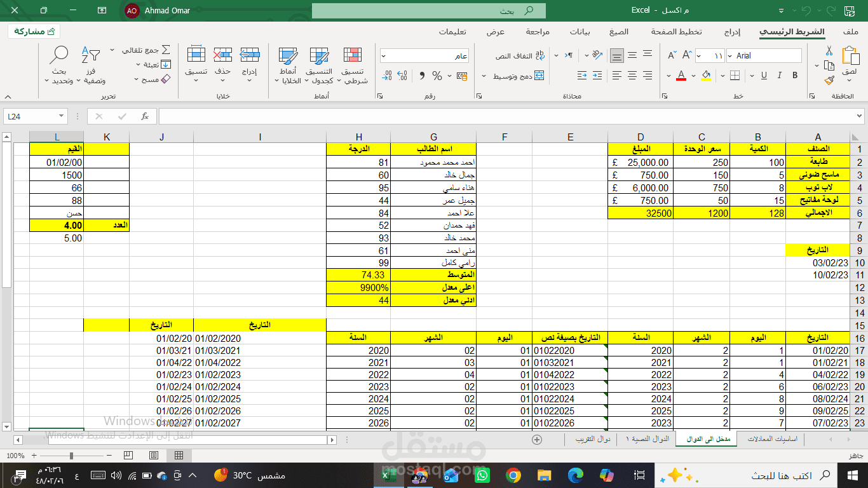Screen dimensions: 868x488
Task: Switch to the اساسيات المعادلات sheet tab
Action: tap(771, 439)
